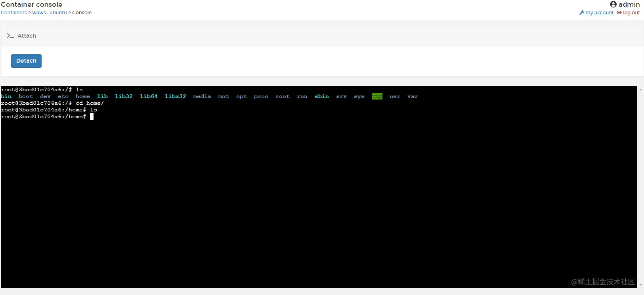Click the 'boot' directory name
Viewport: 644px width, 295px height.
pos(26,96)
